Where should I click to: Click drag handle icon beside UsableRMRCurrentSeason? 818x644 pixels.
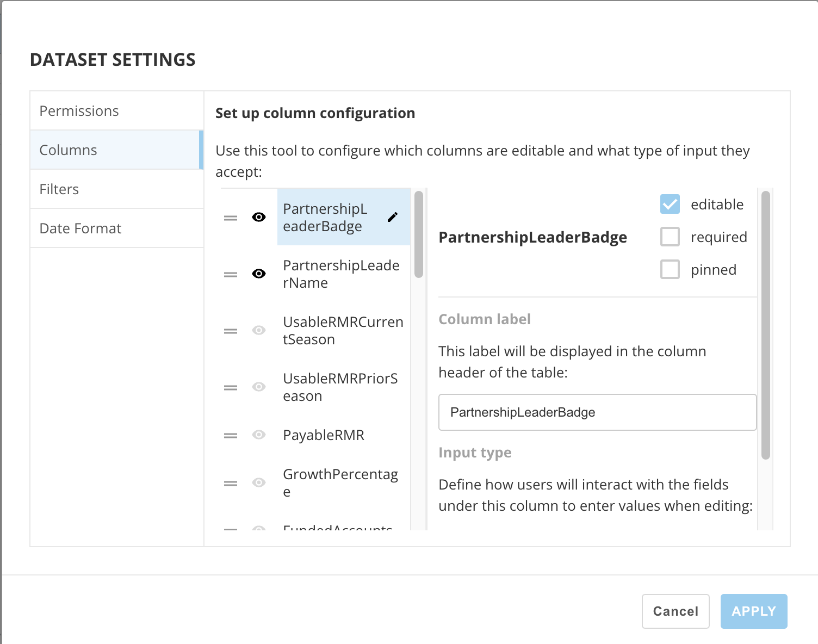[231, 331]
